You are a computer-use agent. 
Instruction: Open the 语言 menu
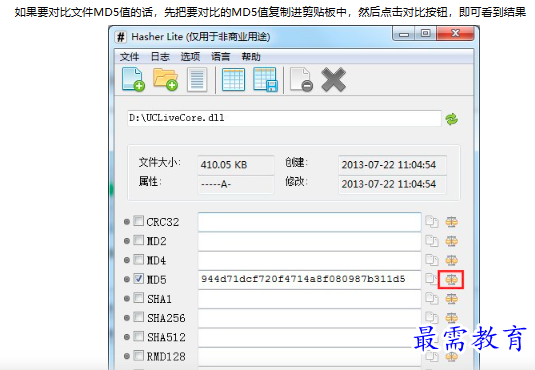pyautogui.click(x=220, y=56)
